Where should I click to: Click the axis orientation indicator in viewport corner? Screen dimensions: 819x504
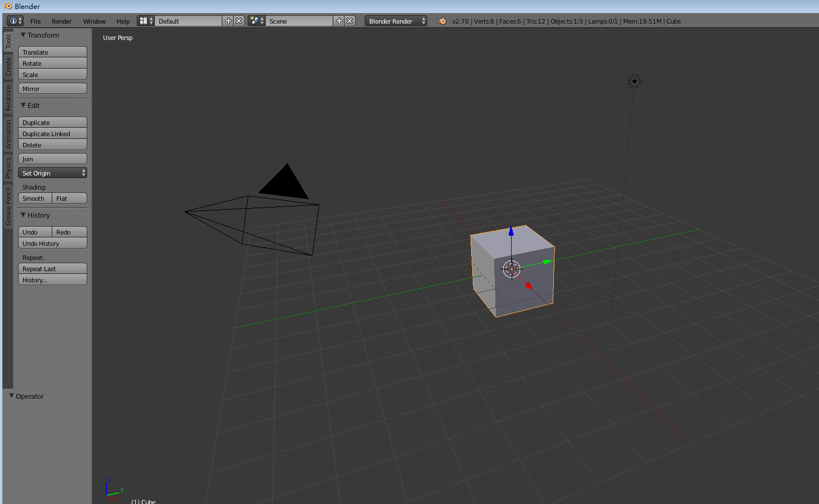pyautogui.click(x=114, y=489)
